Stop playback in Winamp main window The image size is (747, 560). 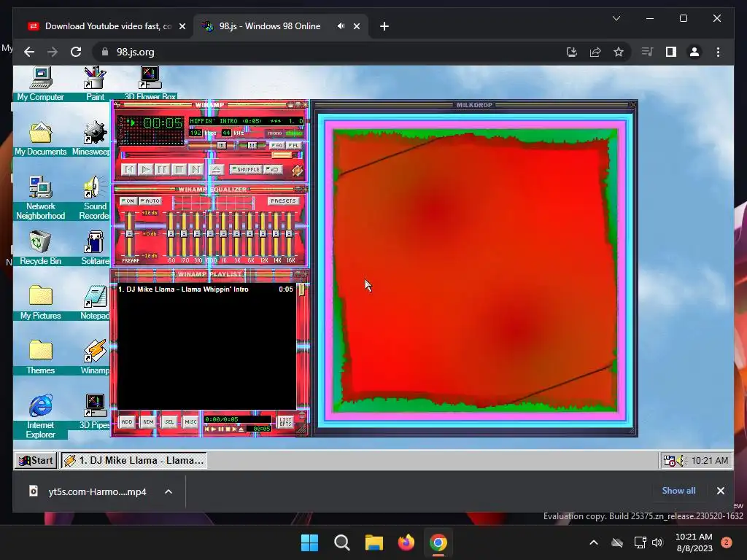[x=179, y=169]
